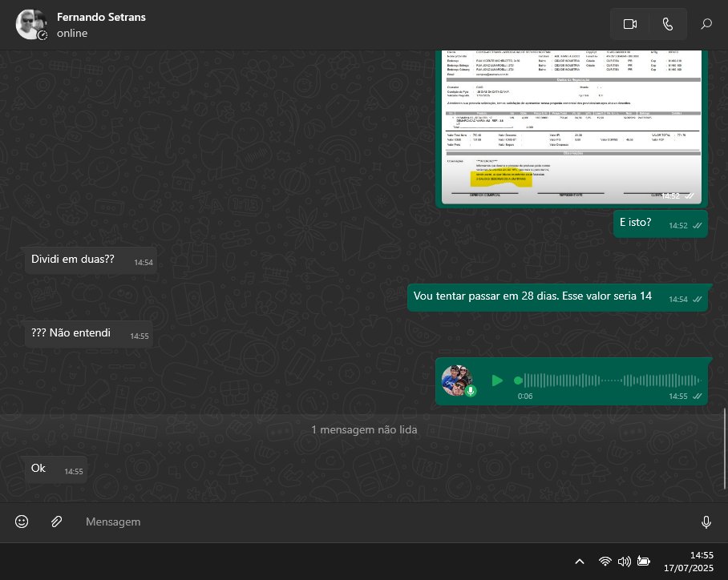This screenshot has width=728, height=580.
Task: Open the emoji picker
Action: click(x=22, y=522)
